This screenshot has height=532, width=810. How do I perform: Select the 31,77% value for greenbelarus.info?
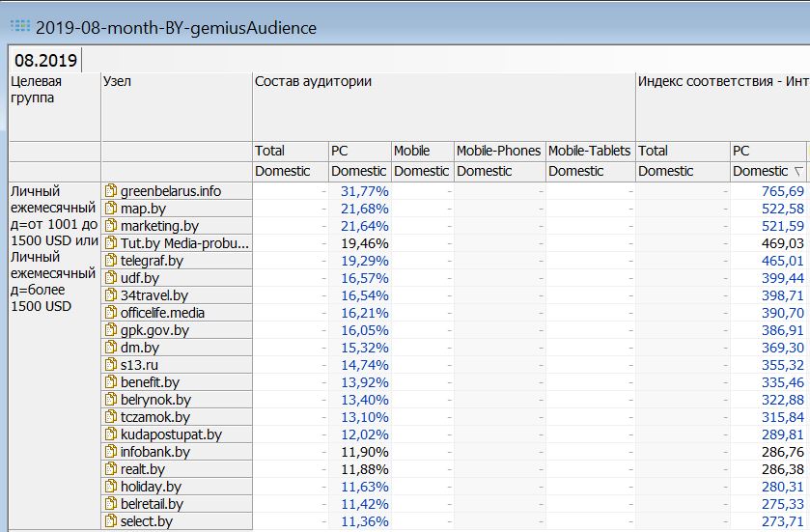point(365,191)
